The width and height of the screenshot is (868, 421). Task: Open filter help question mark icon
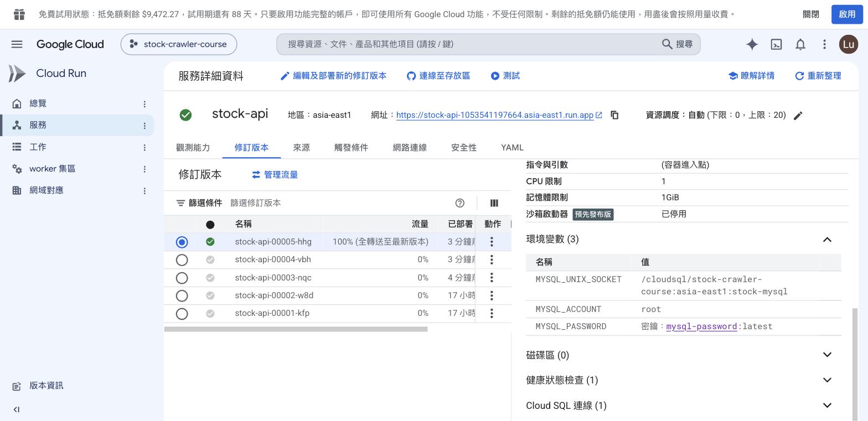tap(459, 203)
